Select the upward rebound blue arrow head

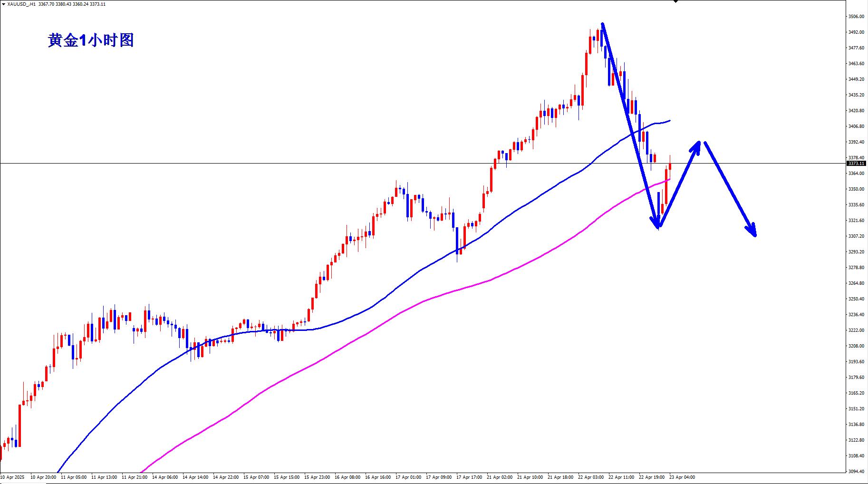coord(696,145)
